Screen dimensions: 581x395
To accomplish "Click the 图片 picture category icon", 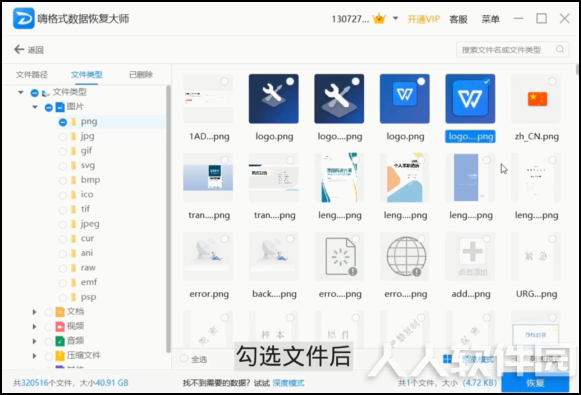I will click(60, 107).
